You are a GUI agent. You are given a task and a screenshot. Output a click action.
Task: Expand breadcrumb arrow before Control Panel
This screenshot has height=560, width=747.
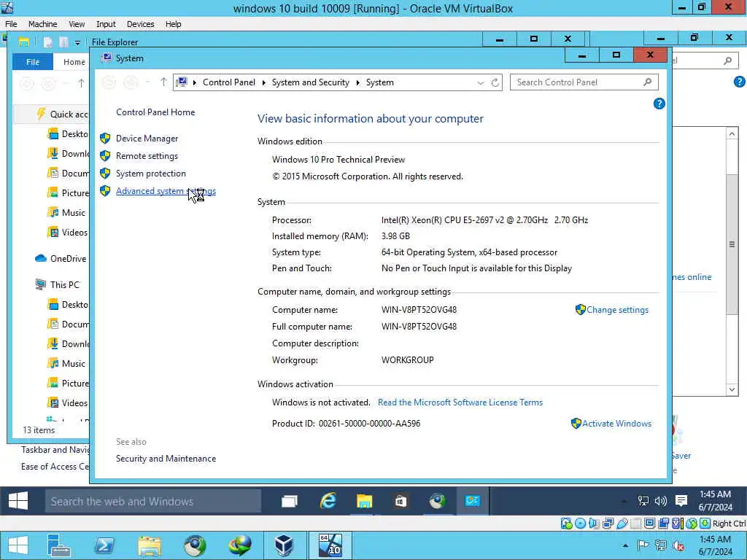194,83
